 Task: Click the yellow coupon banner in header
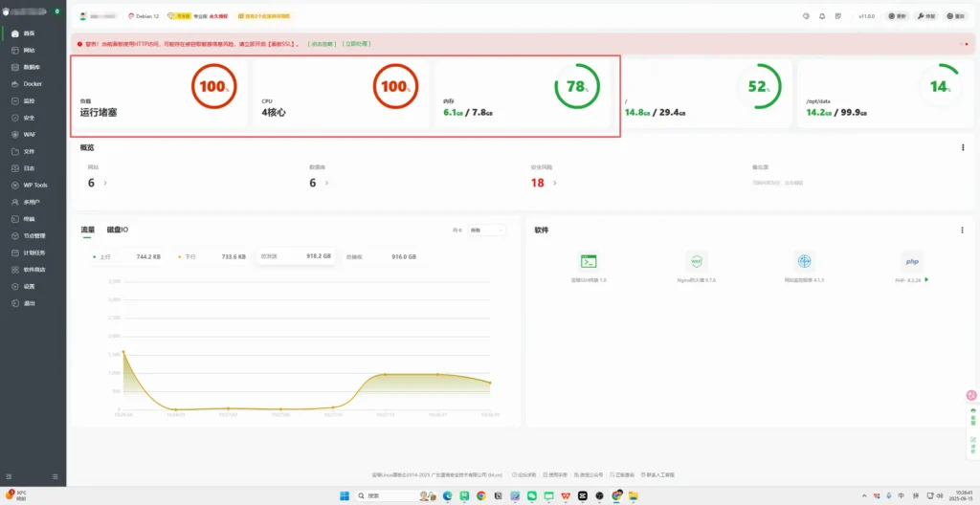click(264, 16)
